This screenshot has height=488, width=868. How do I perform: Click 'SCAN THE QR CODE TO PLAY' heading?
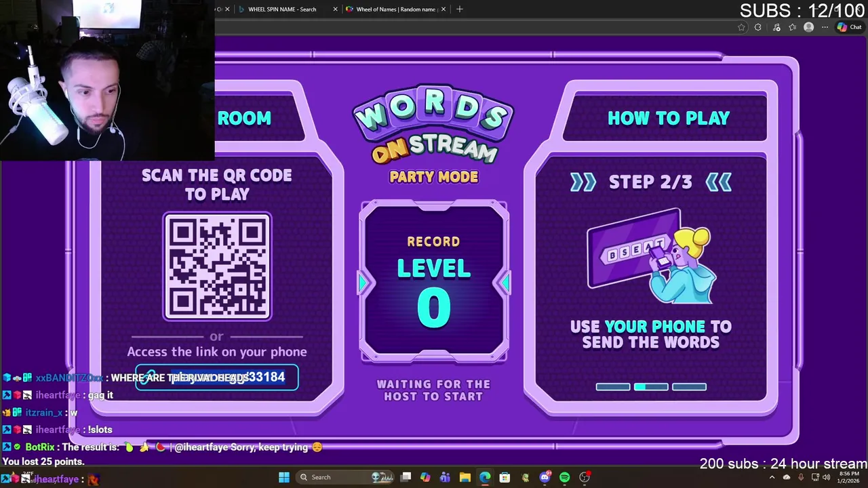[217, 184]
